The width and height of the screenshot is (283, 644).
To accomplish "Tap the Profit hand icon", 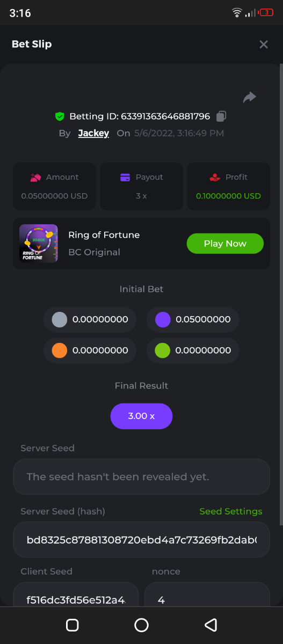I will click(215, 177).
